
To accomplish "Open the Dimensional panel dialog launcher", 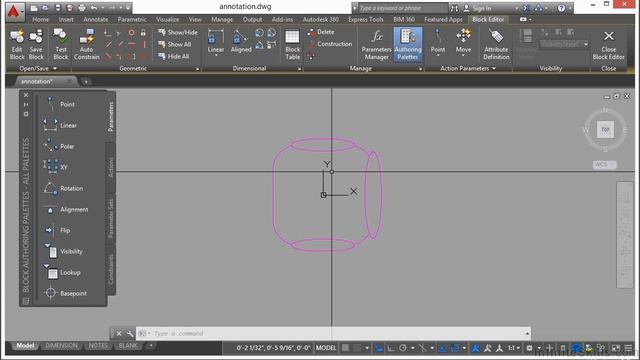I will click(300, 69).
